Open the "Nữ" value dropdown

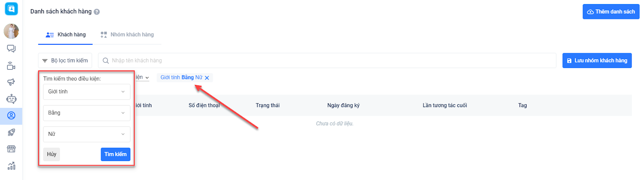[87, 134]
